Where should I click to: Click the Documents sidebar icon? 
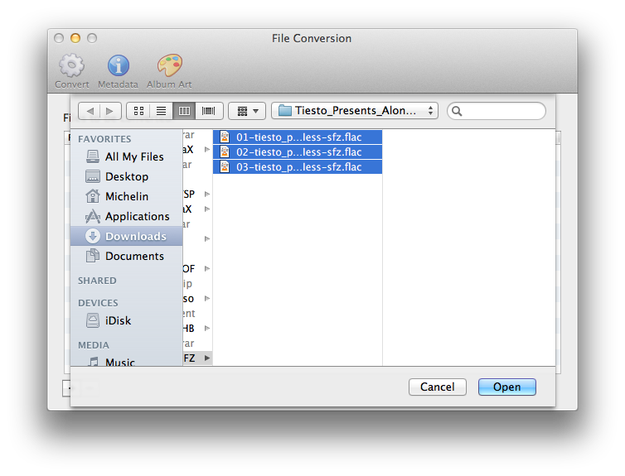pos(92,256)
